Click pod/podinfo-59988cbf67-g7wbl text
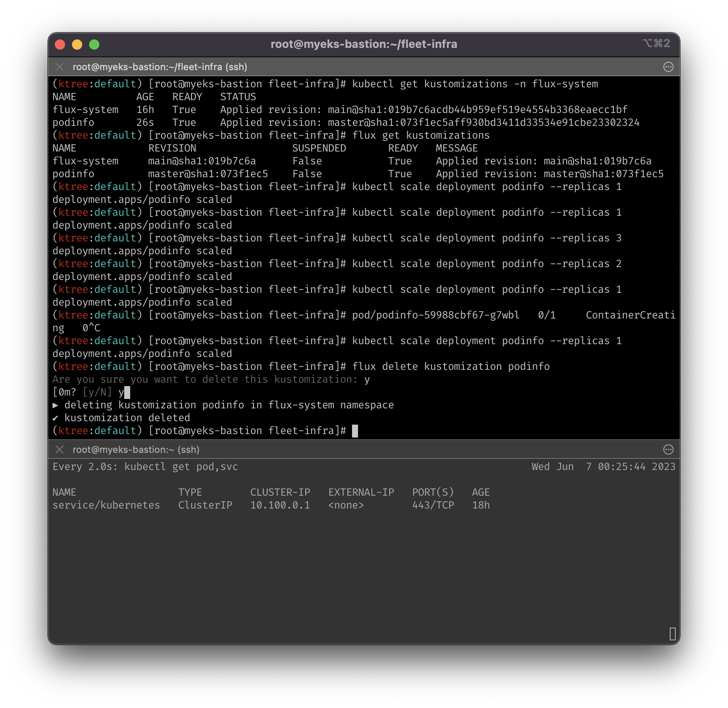 pos(436,315)
